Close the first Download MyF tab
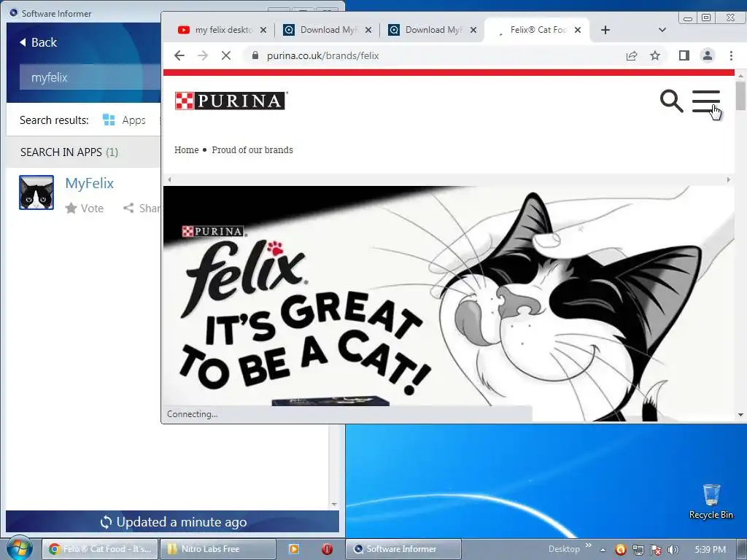This screenshot has height=560, width=747. 368,30
